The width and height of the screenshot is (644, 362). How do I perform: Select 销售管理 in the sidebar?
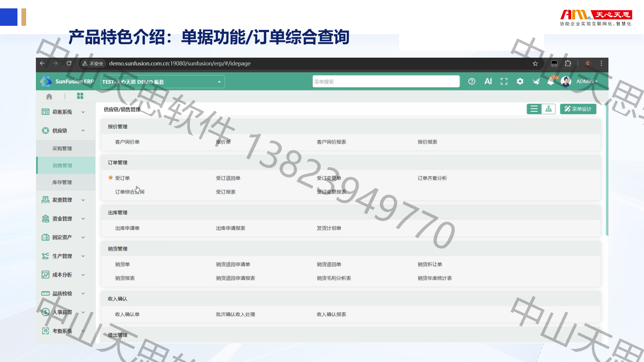66,166
